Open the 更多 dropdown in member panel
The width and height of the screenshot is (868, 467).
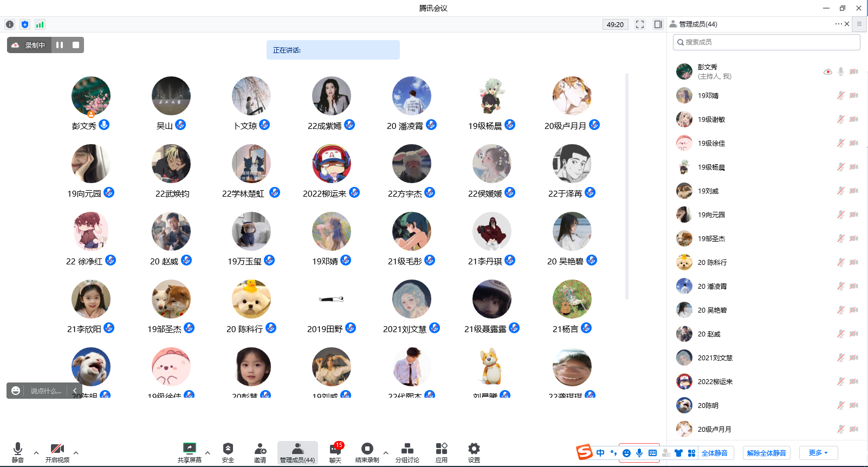[818, 453]
